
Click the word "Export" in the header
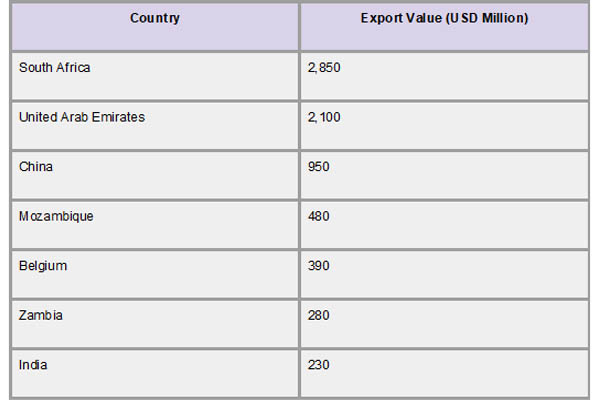(x=378, y=18)
